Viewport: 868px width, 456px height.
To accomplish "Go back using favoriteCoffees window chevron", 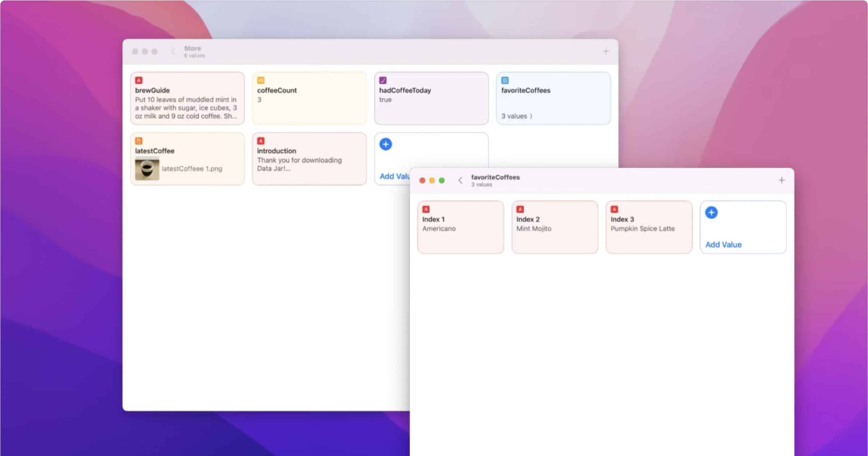I will click(x=460, y=180).
